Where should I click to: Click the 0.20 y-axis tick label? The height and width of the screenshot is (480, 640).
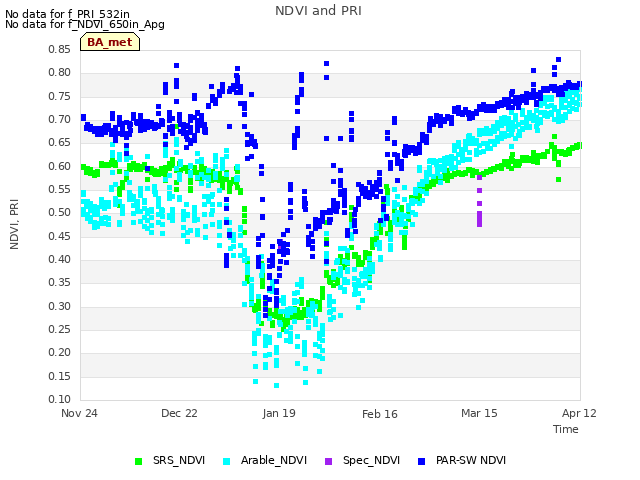60,353
